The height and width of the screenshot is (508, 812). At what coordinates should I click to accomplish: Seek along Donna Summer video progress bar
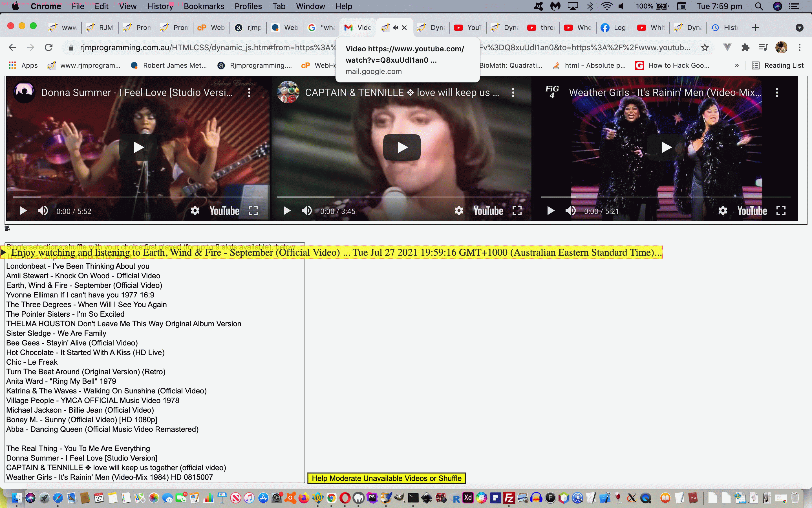[138, 197]
